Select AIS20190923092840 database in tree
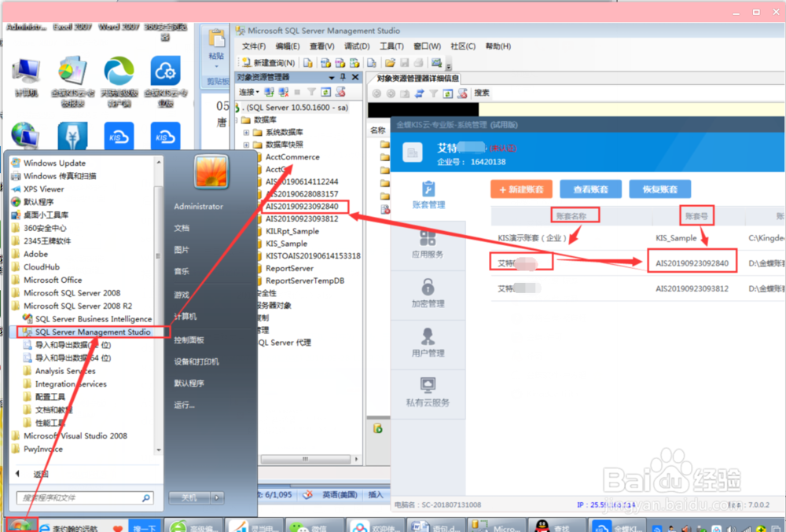 tap(302, 207)
